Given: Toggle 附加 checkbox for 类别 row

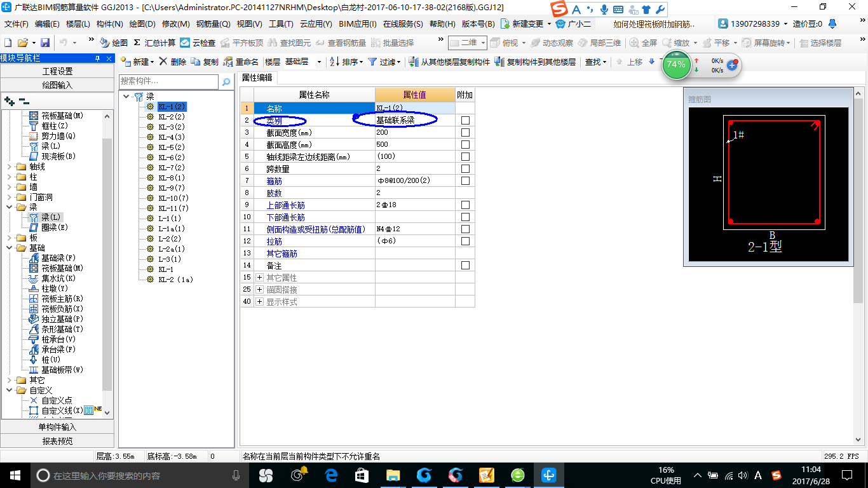Looking at the screenshot, I should (465, 120).
